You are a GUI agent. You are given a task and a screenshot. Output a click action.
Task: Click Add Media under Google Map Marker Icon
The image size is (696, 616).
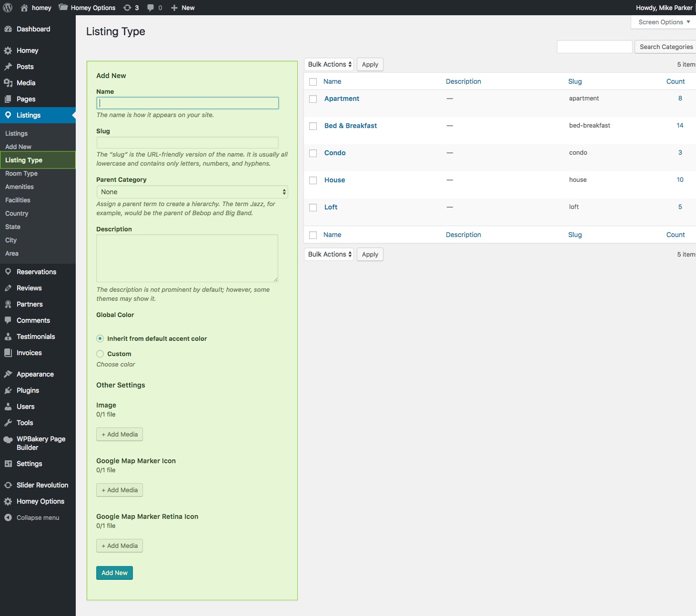click(x=120, y=490)
